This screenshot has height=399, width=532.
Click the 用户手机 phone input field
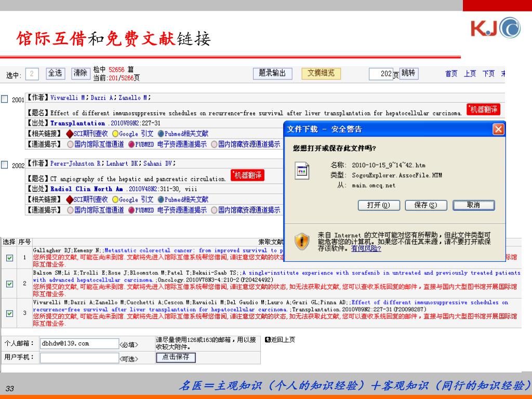(79, 357)
